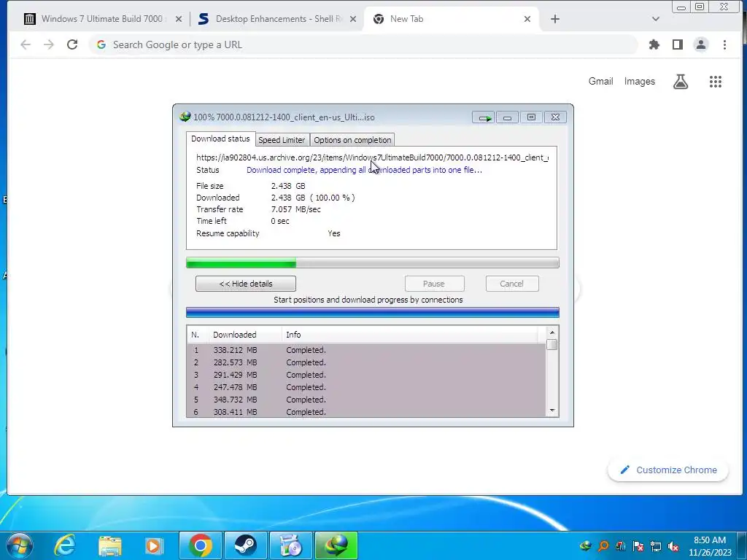Viewport: 747px width, 560px height.
Task: Select connection row with 291.429 MB
Action: 366,375
